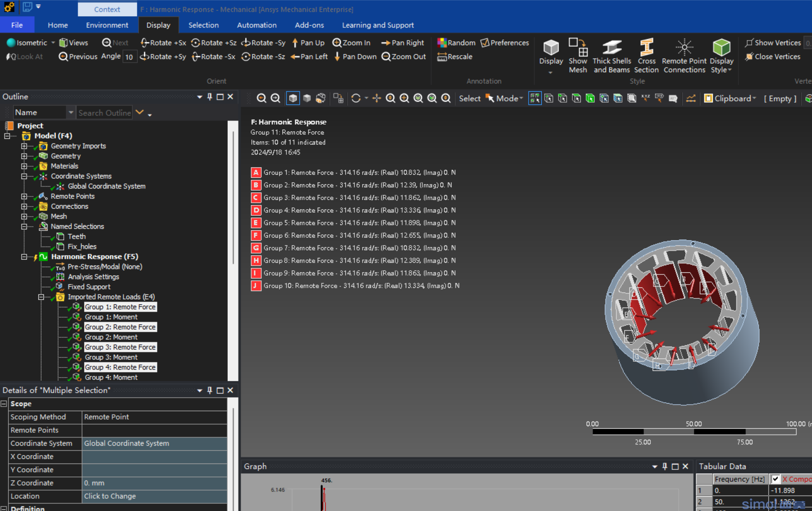Click legend swatch E for Group 5
Screen dimensions: 812x511
tap(256, 223)
